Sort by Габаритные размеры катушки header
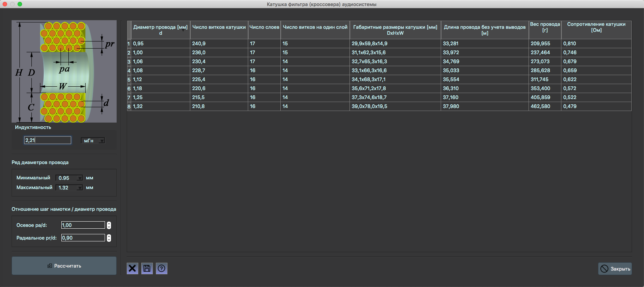The height and width of the screenshot is (287, 644). pos(395,30)
